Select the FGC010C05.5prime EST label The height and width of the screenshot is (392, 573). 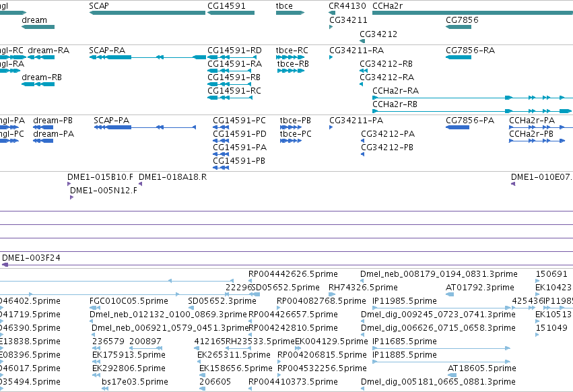(129, 301)
